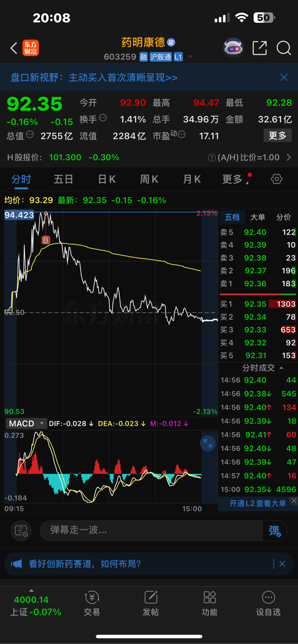Expand the 上证 index bar
This screenshot has width=298, height=644.
tap(31, 591)
